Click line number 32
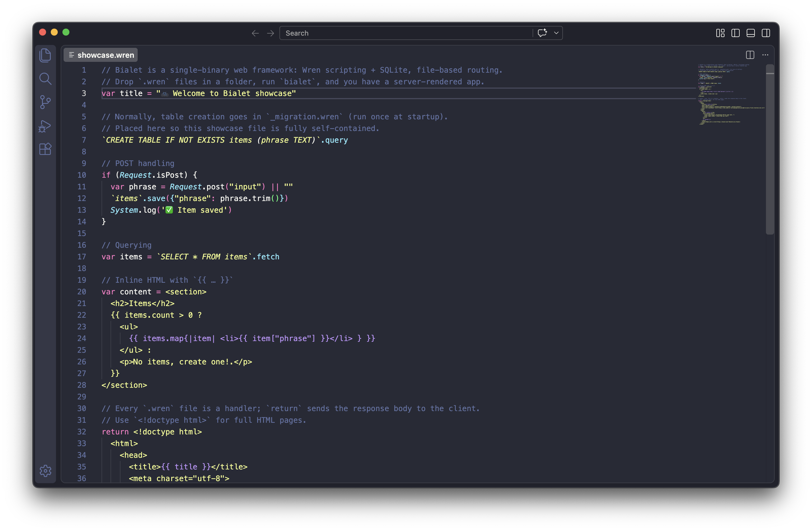Viewport: 812px width, 531px height. coord(82,432)
